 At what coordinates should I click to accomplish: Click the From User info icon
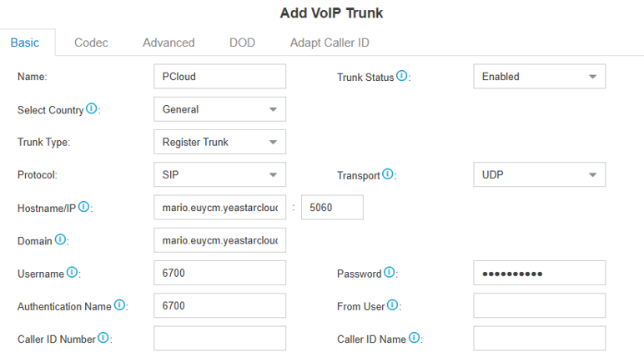tap(393, 305)
